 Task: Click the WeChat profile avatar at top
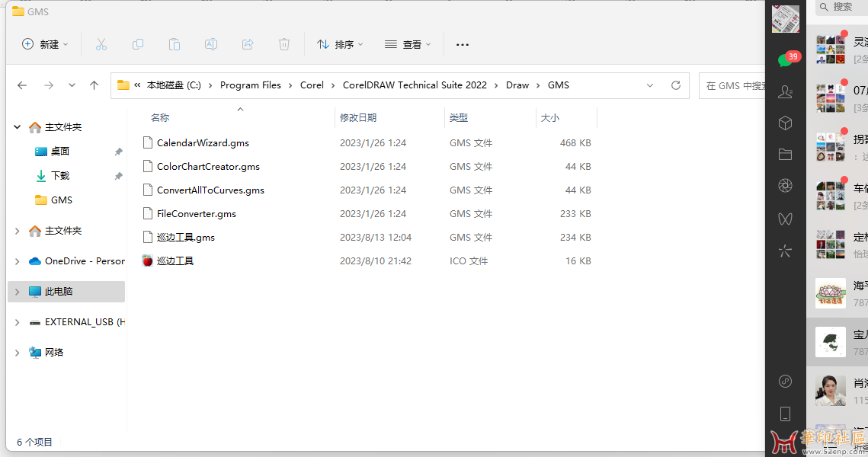tap(786, 19)
